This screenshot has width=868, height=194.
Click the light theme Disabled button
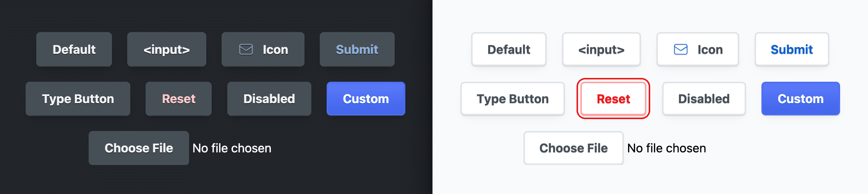(704, 99)
